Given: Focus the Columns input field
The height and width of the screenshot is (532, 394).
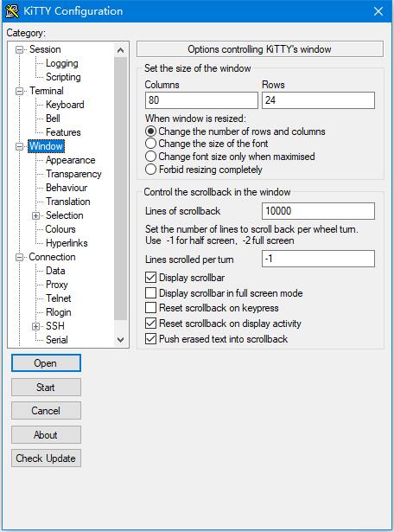Looking at the screenshot, I should (x=201, y=100).
